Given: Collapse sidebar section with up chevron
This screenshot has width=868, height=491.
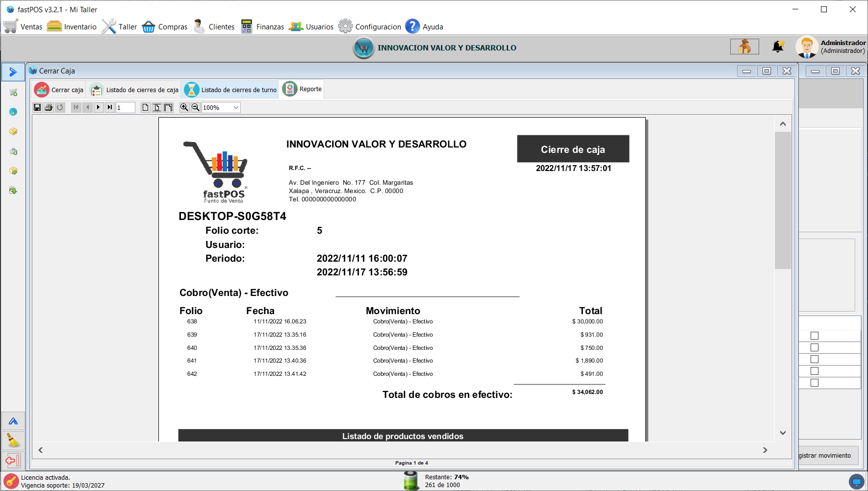Looking at the screenshot, I should click(x=13, y=421).
